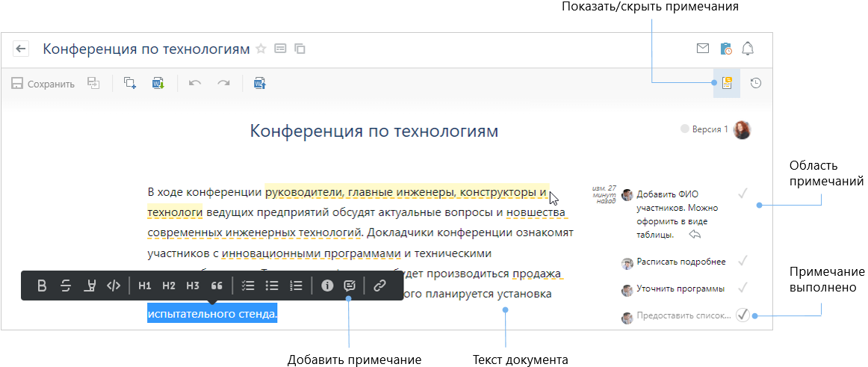Insert hyperlink via link icon

[x=379, y=286]
